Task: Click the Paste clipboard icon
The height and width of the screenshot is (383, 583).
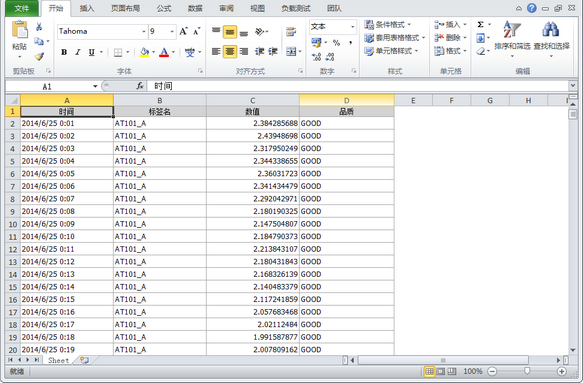Action: tap(20, 30)
